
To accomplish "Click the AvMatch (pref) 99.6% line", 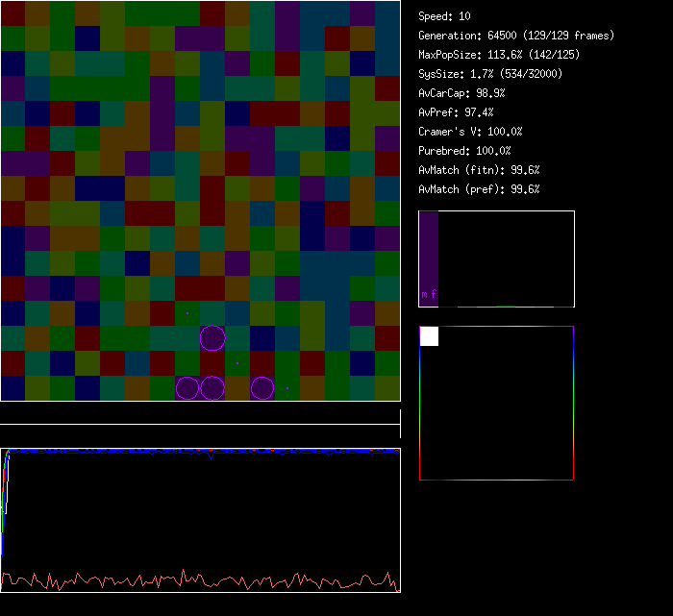I will (x=479, y=189).
